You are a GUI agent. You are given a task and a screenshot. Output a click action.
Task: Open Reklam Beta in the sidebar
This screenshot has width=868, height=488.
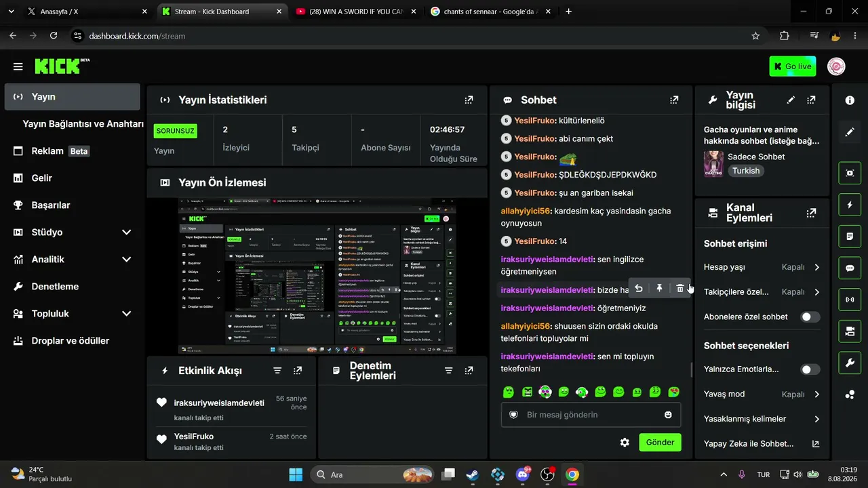(72, 151)
